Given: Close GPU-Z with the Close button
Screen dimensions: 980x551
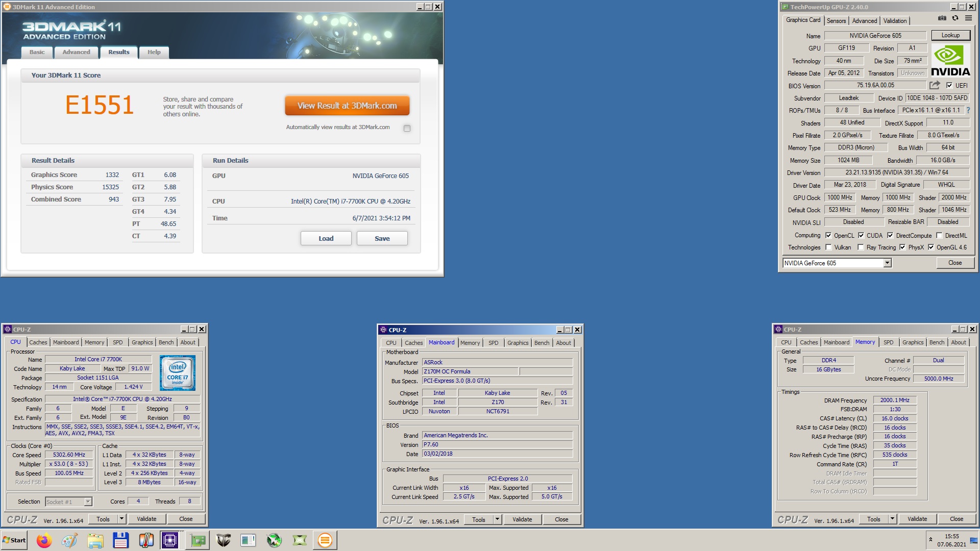Looking at the screenshot, I should (955, 263).
